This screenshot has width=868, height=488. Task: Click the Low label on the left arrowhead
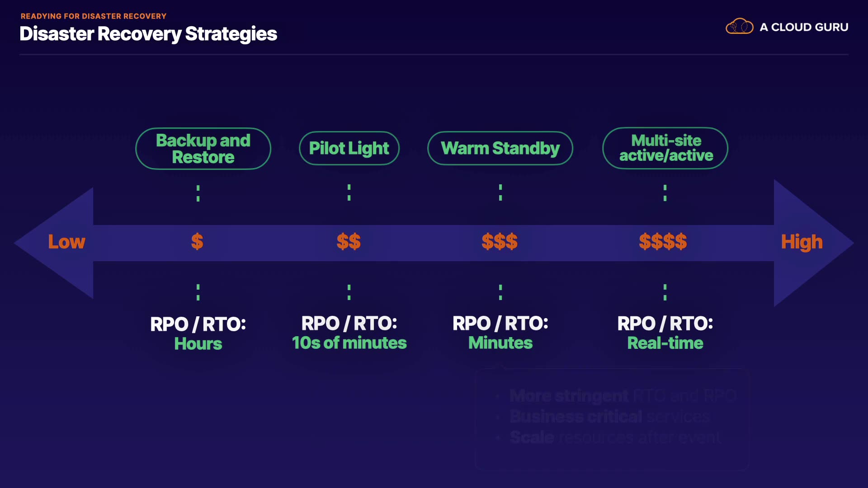coord(66,242)
